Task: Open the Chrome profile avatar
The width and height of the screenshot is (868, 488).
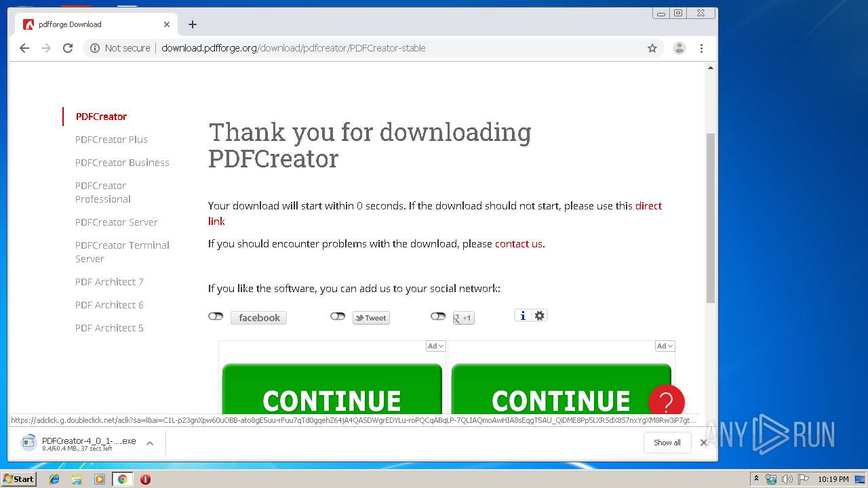Action: tap(679, 48)
